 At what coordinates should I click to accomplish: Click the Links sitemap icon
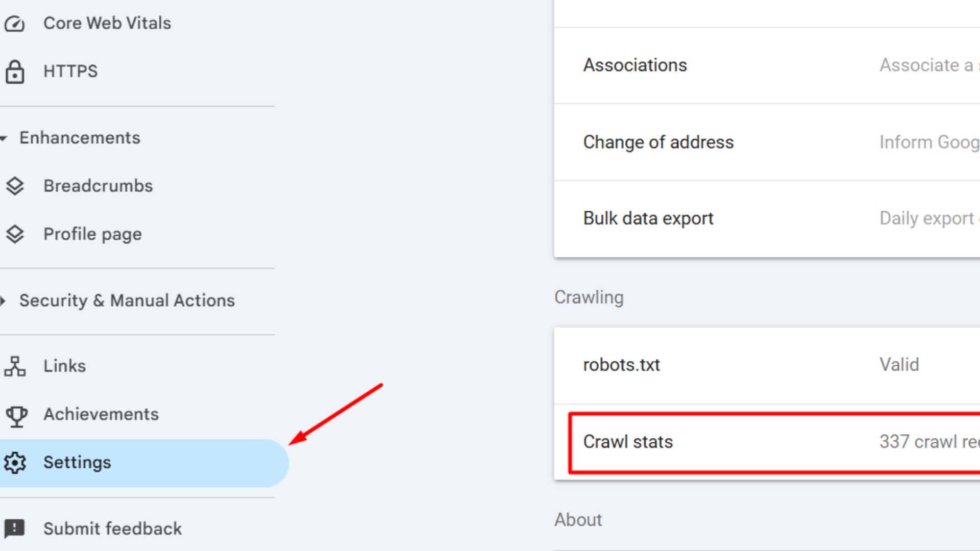[15, 365]
